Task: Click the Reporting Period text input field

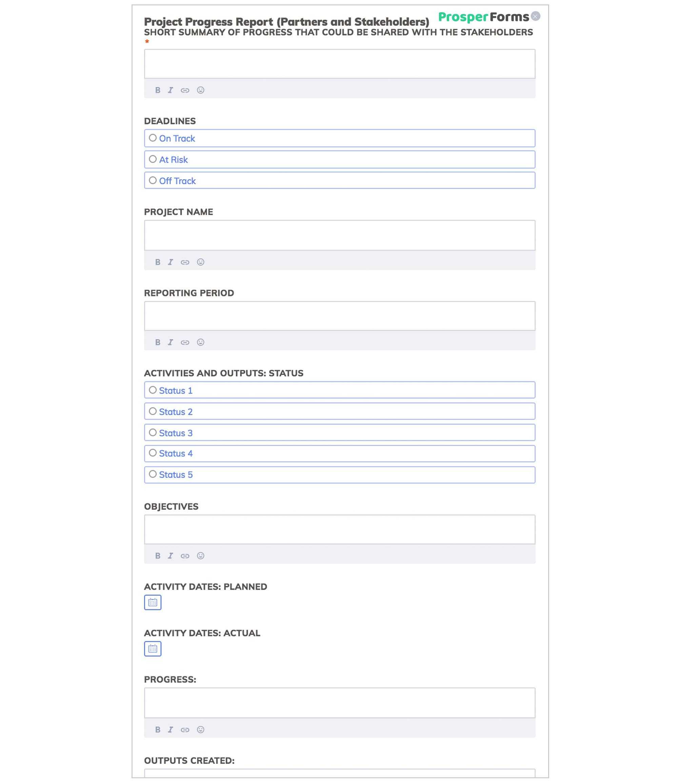Action: point(340,315)
